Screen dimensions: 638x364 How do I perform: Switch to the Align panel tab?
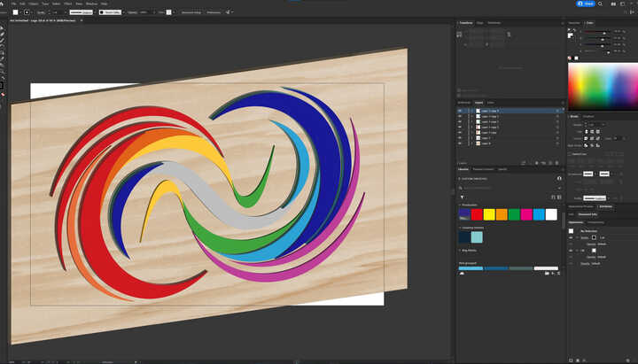click(479, 23)
